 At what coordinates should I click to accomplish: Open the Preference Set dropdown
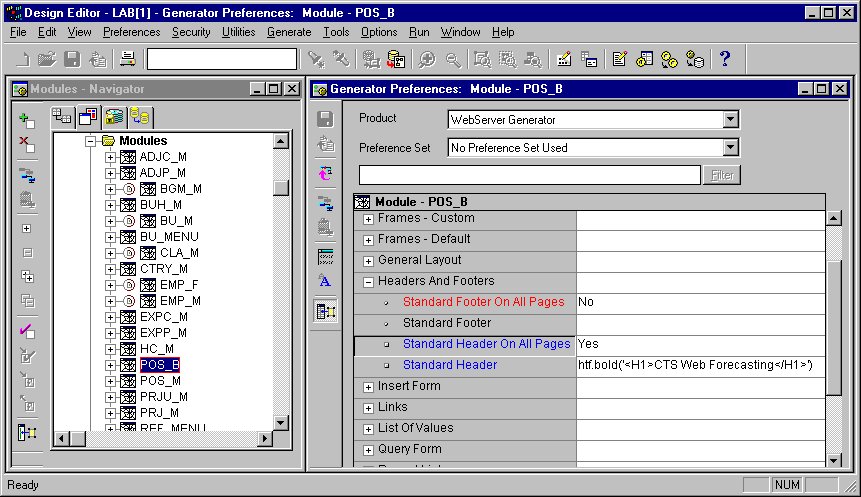point(731,148)
